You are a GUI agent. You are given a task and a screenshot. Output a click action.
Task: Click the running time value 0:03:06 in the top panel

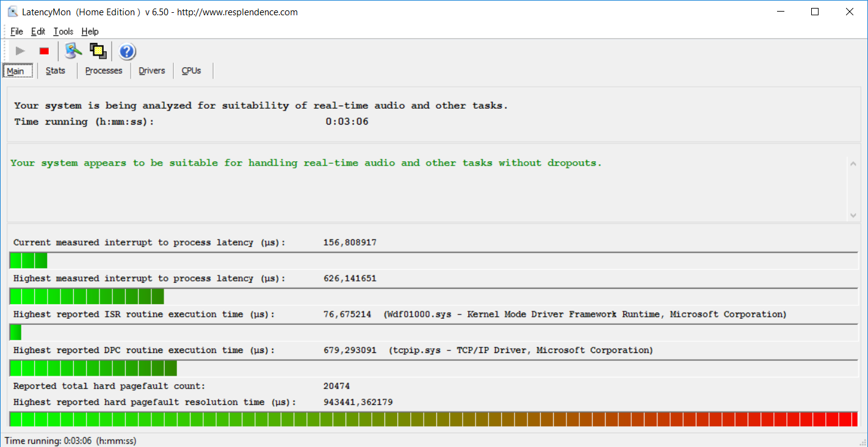[x=347, y=122]
